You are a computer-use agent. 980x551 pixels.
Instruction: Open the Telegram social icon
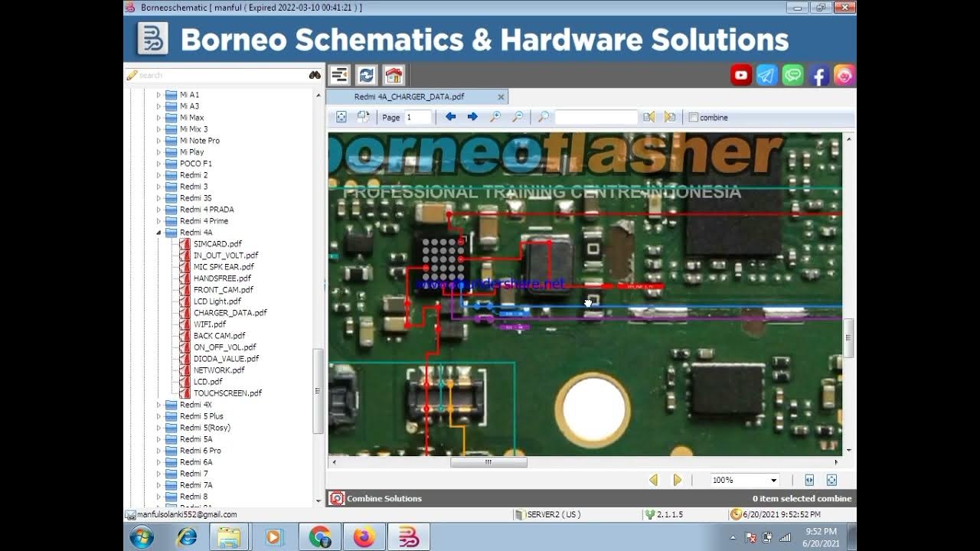coord(767,75)
